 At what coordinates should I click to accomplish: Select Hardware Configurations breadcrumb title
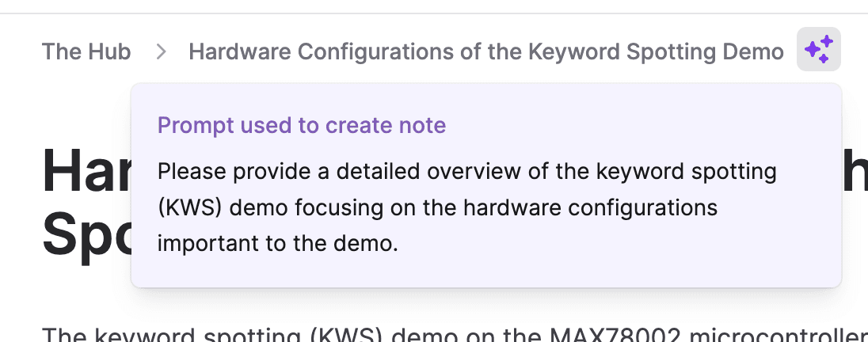point(486,51)
